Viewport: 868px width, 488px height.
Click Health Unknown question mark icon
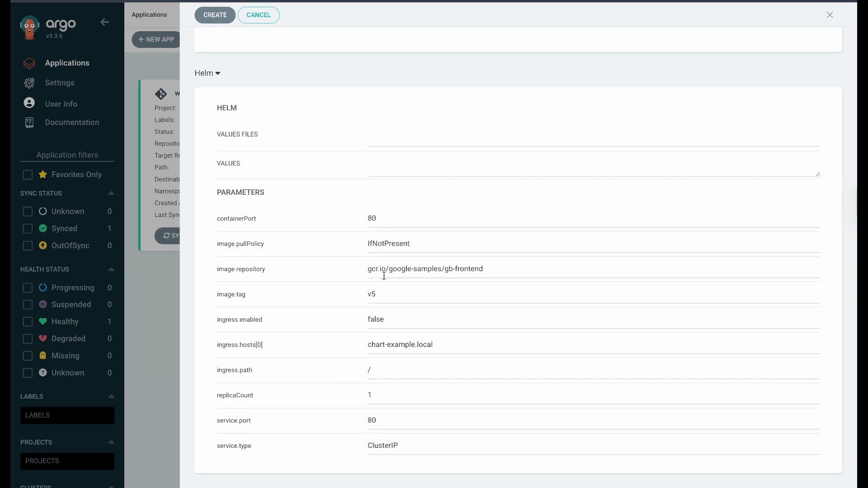pos(43,373)
